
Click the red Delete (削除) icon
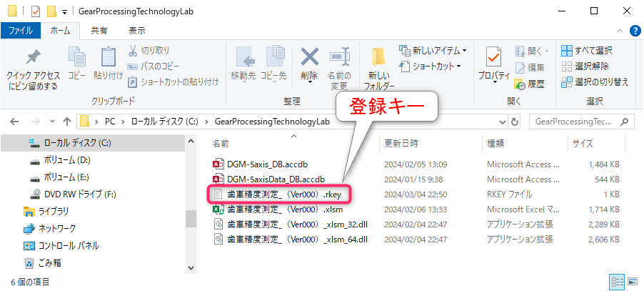(309, 57)
